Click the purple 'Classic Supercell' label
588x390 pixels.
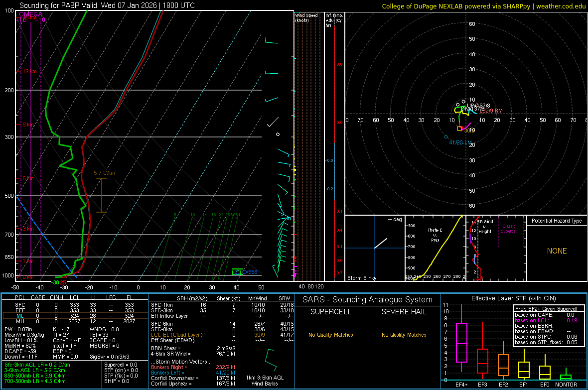[509, 229]
